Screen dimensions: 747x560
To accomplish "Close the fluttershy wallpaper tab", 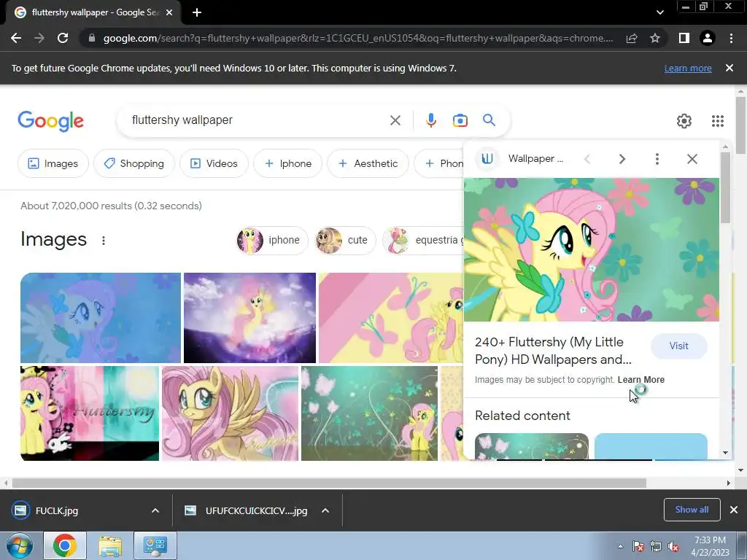I will pyautogui.click(x=169, y=12).
